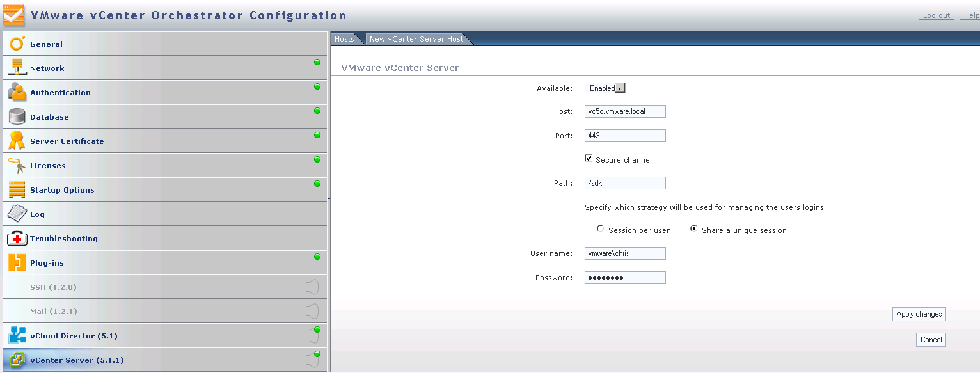Click green status indicator on Server Certificate row
This screenshot has height=373, width=980.
point(317,135)
